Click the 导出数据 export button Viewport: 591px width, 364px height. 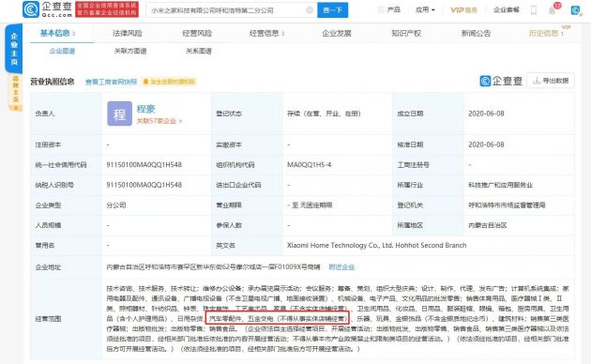coord(551,81)
